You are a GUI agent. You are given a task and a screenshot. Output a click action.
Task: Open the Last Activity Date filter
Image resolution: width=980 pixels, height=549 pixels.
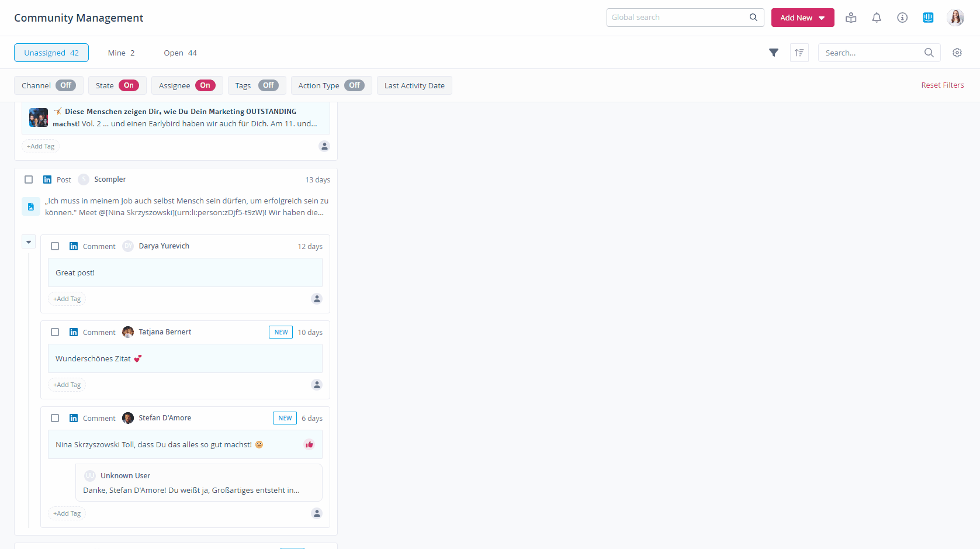[414, 85]
